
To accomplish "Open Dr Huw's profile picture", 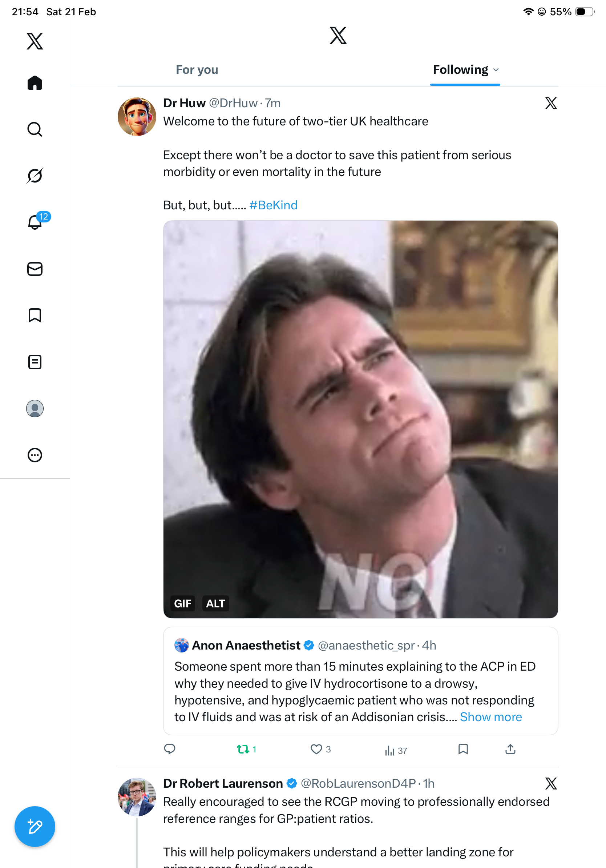I will click(x=137, y=116).
